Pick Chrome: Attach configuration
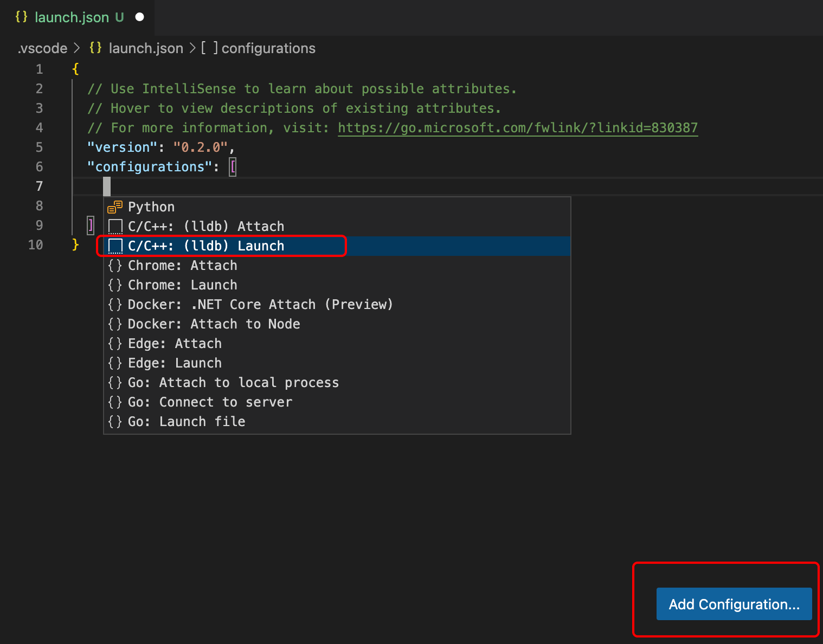The image size is (823, 644). pos(337,266)
